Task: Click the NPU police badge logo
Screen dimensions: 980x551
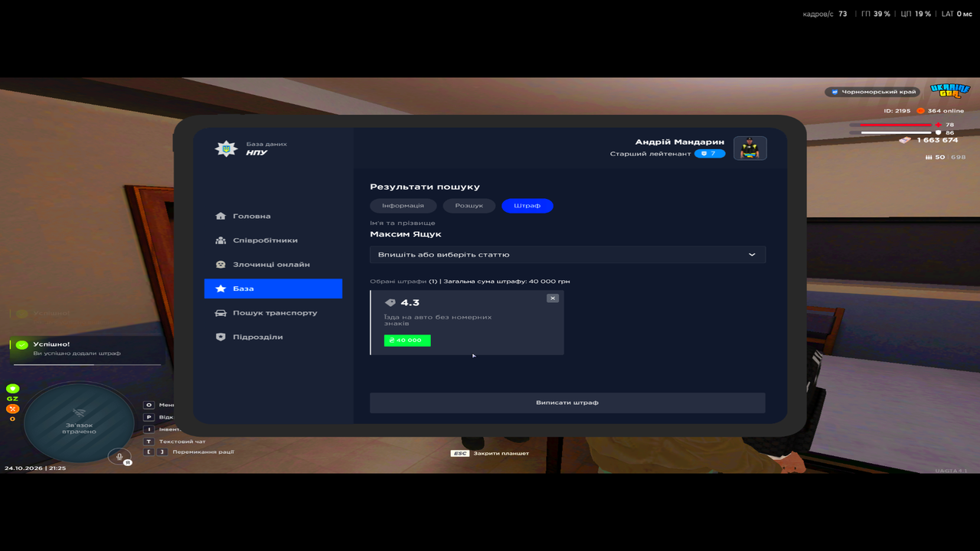Action: point(226,148)
